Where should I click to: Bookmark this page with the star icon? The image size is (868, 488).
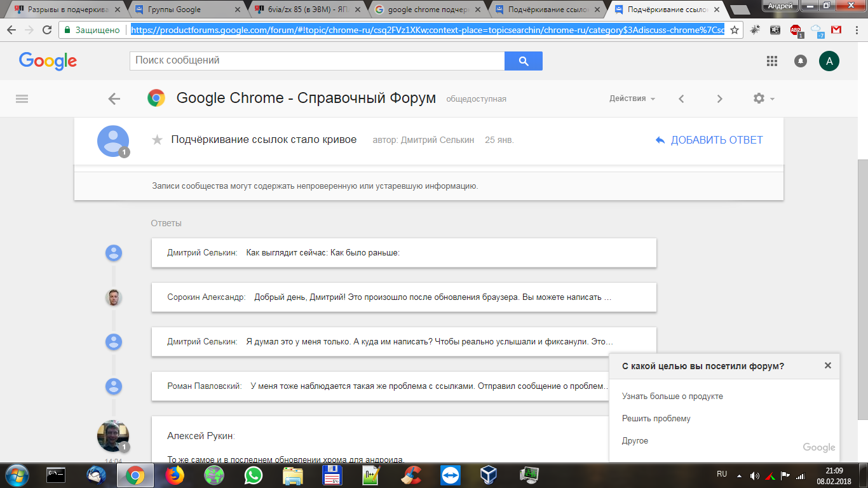[735, 30]
